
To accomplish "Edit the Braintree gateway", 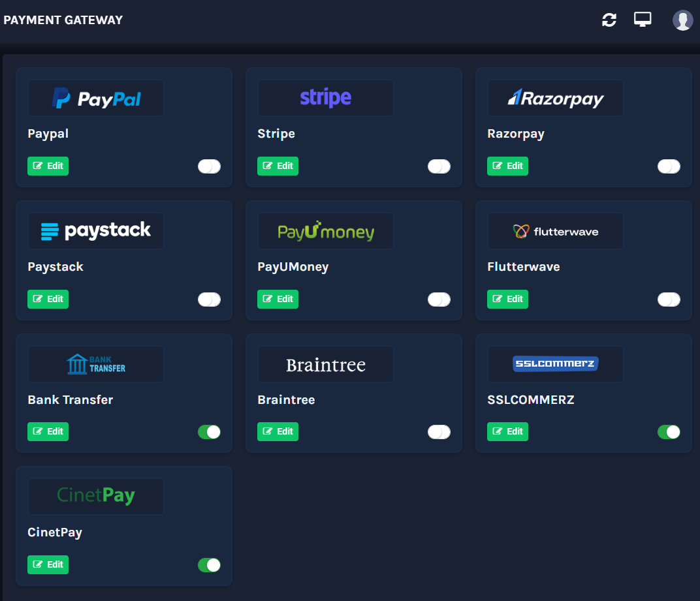I will point(278,431).
